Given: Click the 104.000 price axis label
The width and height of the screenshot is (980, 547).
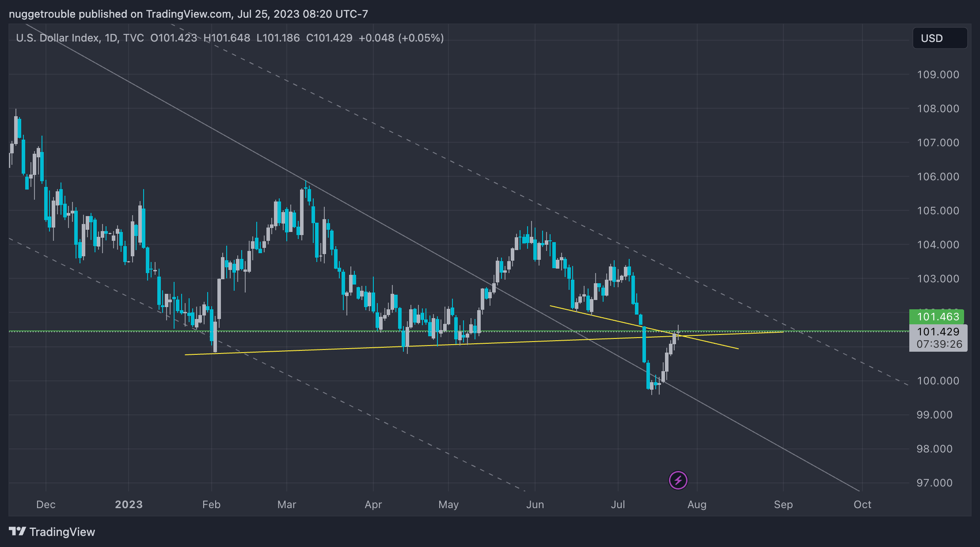Looking at the screenshot, I should (x=938, y=245).
